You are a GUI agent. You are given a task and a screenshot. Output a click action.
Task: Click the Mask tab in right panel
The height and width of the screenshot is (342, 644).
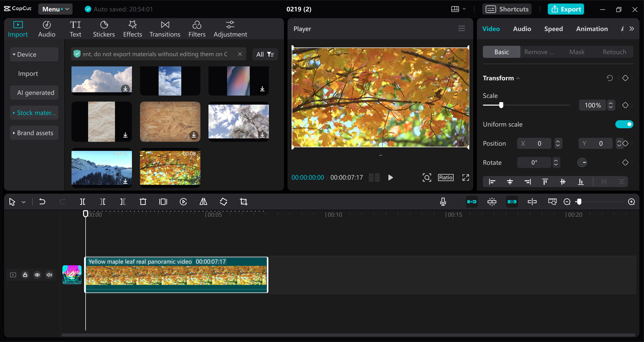tap(577, 51)
